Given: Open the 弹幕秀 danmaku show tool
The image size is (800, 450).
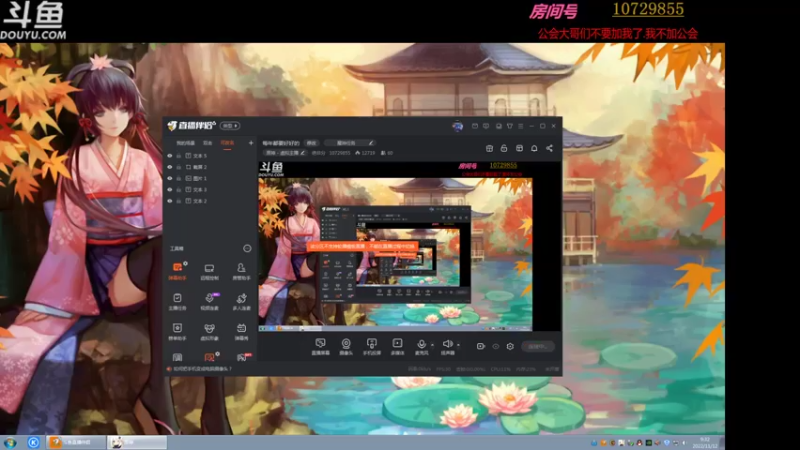Looking at the screenshot, I should tap(241, 331).
